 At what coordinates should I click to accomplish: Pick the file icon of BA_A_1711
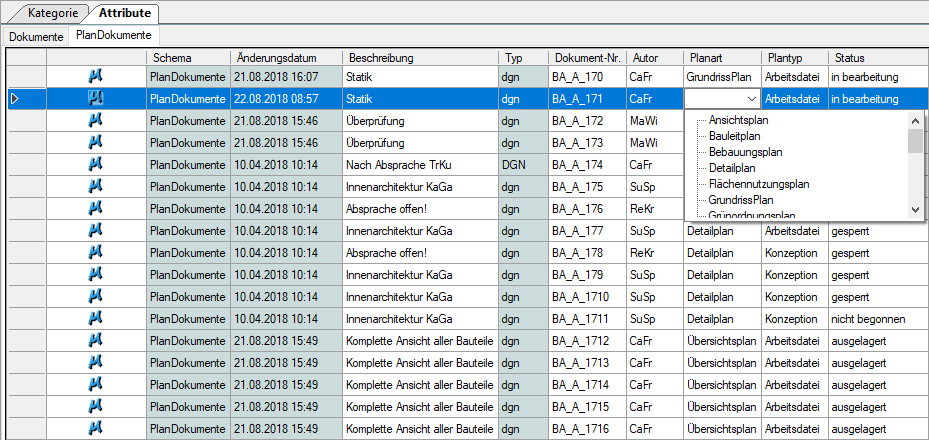(x=96, y=319)
